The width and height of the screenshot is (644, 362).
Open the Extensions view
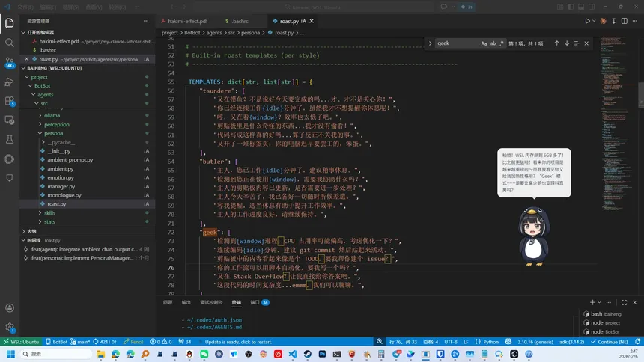click(x=10, y=101)
